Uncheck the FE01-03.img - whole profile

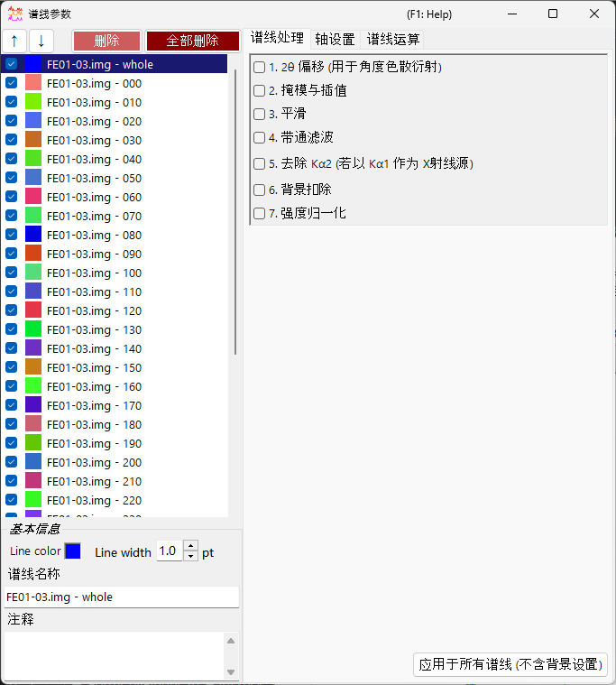[12, 64]
